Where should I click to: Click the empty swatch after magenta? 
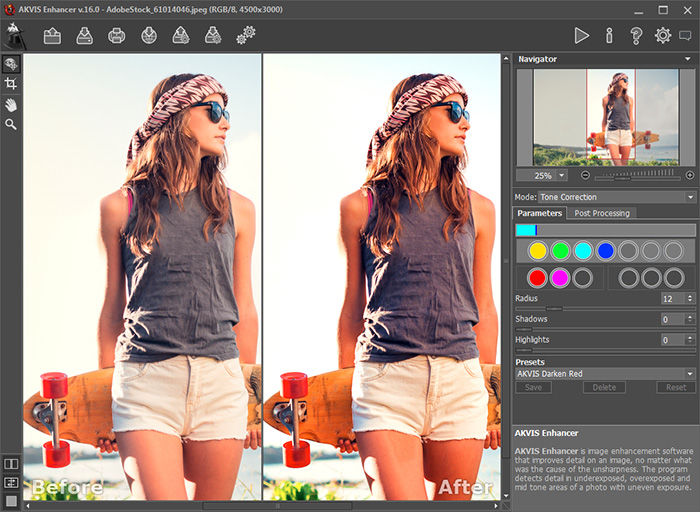coord(583,278)
